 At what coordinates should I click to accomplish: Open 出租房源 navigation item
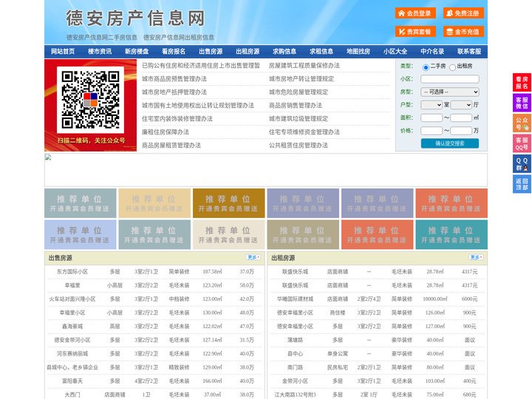248,52
